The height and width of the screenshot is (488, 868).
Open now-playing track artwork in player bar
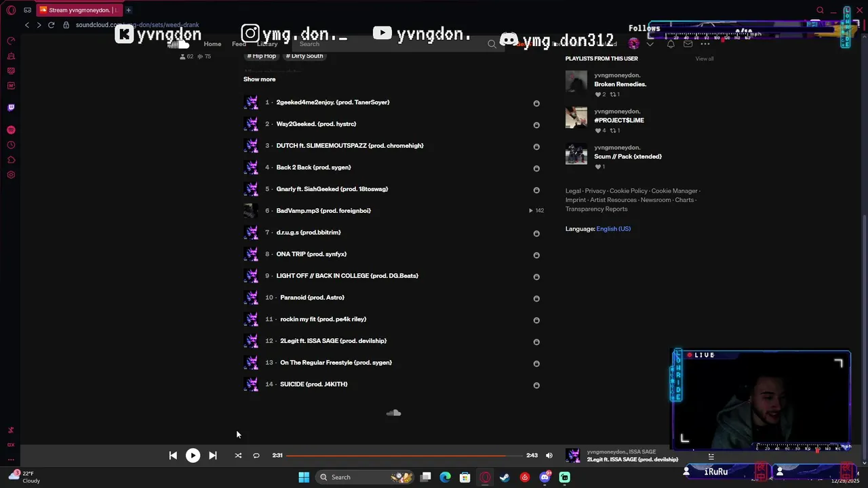(x=573, y=455)
